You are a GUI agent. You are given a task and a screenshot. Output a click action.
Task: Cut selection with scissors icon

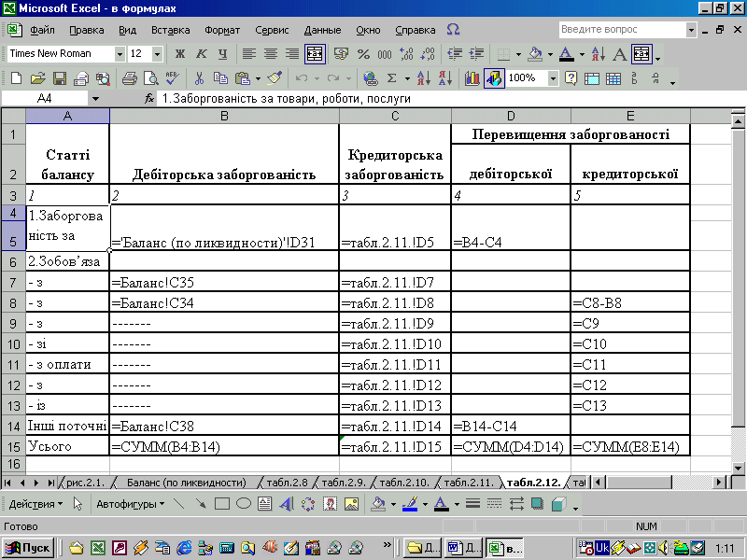click(x=199, y=78)
